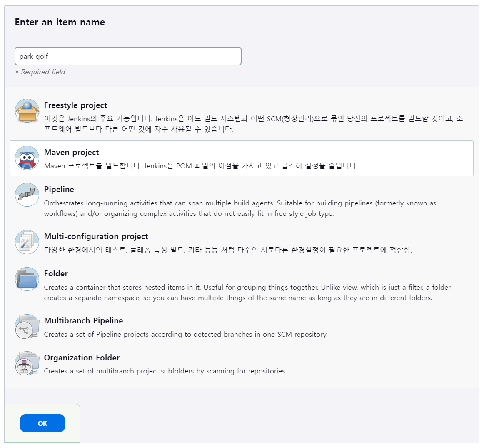Image resolution: width=499 pixels, height=448 pixels.
Task: Select the Organization Folder title
Action: [82, 358]
